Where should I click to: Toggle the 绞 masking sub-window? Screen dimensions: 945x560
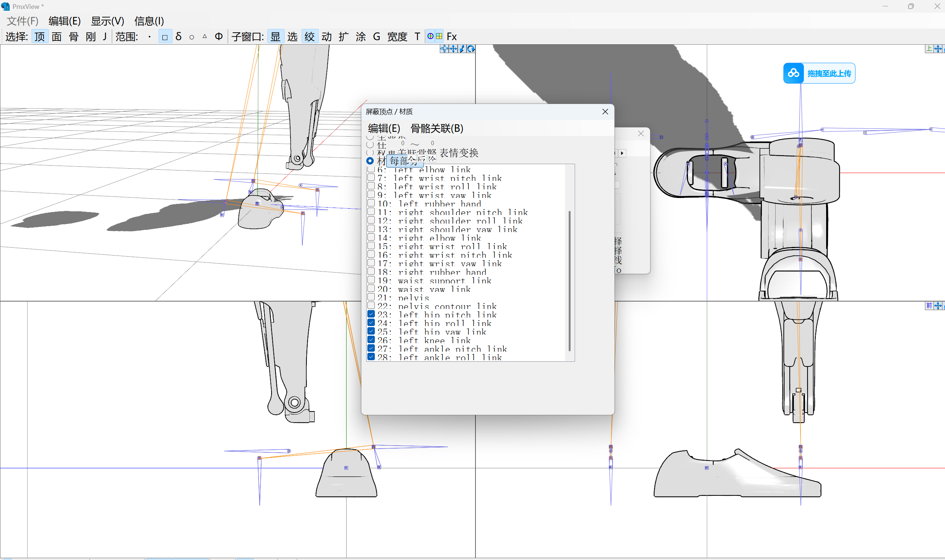tap(309, 37)
